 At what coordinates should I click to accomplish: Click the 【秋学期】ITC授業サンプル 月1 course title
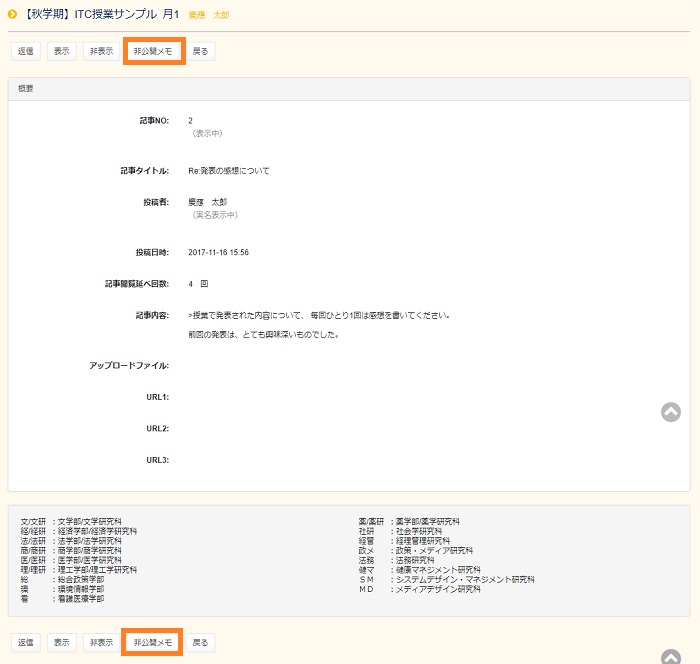point(99,14)
